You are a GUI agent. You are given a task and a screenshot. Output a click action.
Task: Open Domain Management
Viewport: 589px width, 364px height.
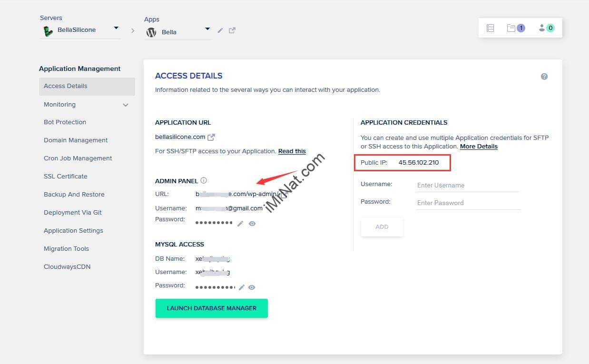pos(76,140)
